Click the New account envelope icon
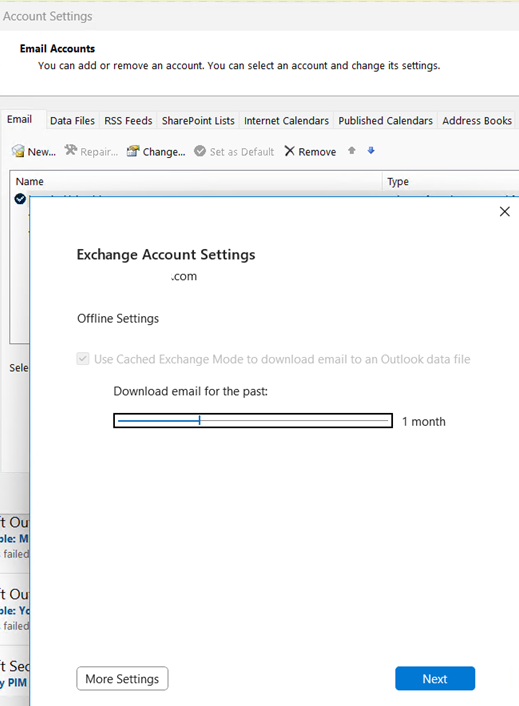519x706 pixels. pyautogui.click(x=18, y=151)
